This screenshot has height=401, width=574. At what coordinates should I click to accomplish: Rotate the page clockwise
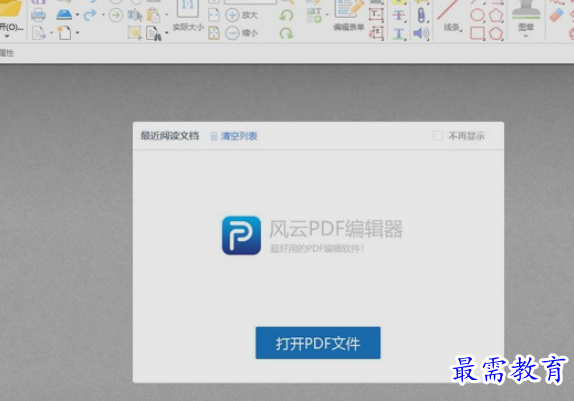coord(286,33)
